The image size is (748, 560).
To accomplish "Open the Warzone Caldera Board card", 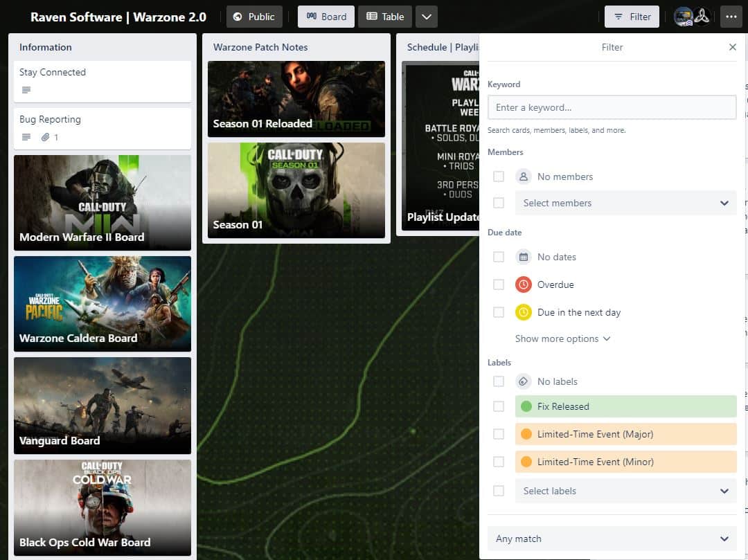I will tap(103, 304).
